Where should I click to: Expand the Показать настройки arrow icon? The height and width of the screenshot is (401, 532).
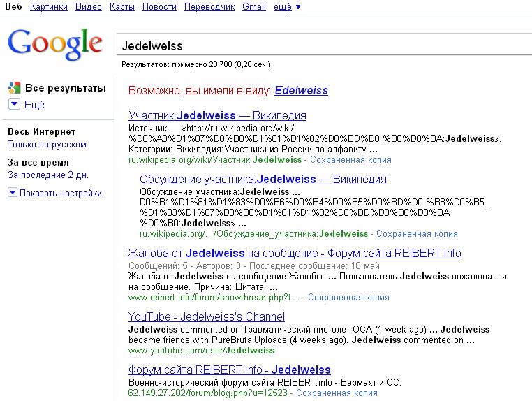(12, 193)
